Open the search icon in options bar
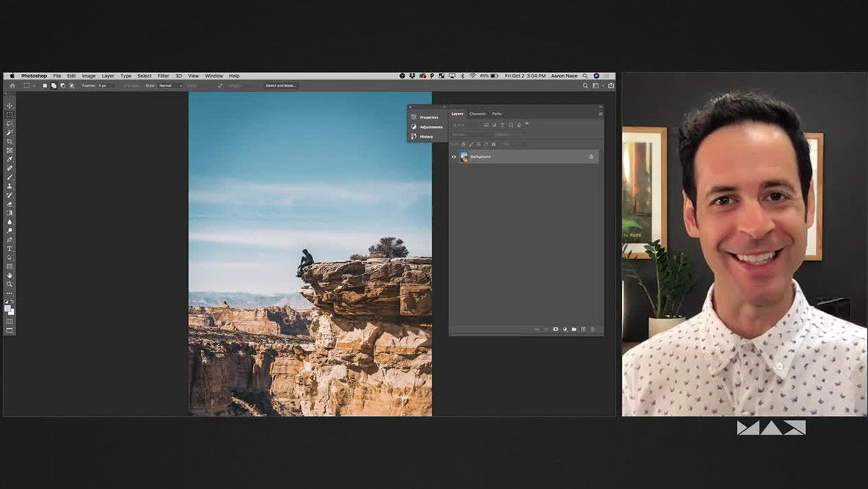The image size is (868, 489). (x=585, y=85)
